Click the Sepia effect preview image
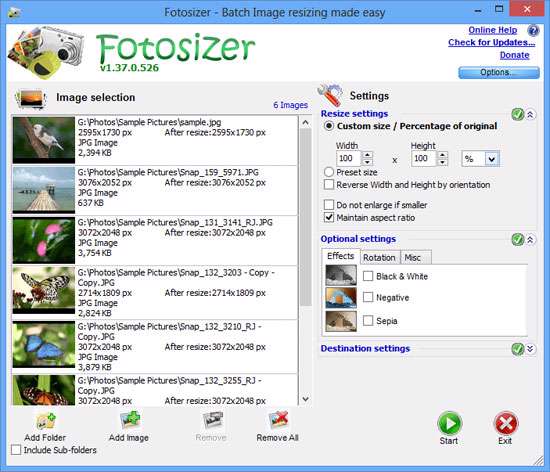Screen dimensions: 550x472 coord(341,321)
